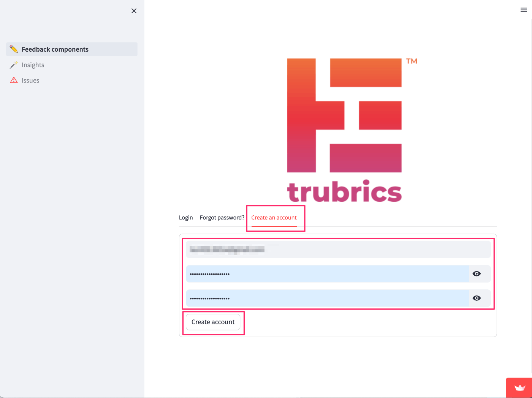532x398 pixels.
Task: Click the pencil icon beside Feedback components
Action: 14,49
